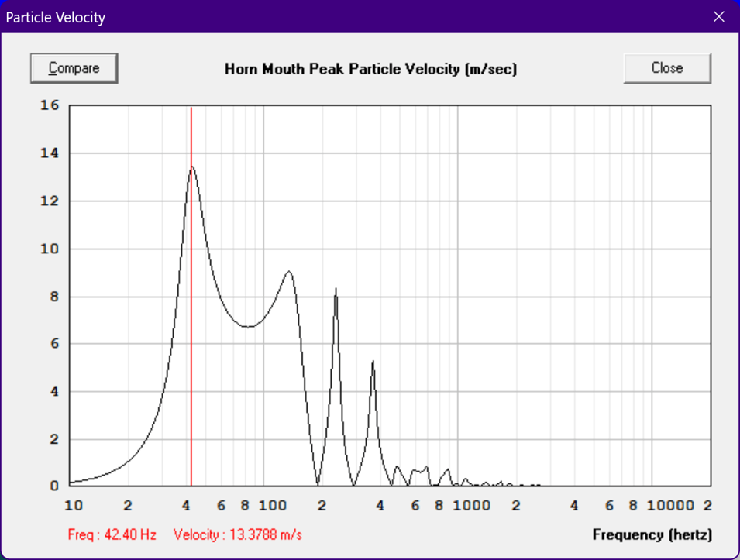Close the Particle Velocity window with X

[719, 17]
